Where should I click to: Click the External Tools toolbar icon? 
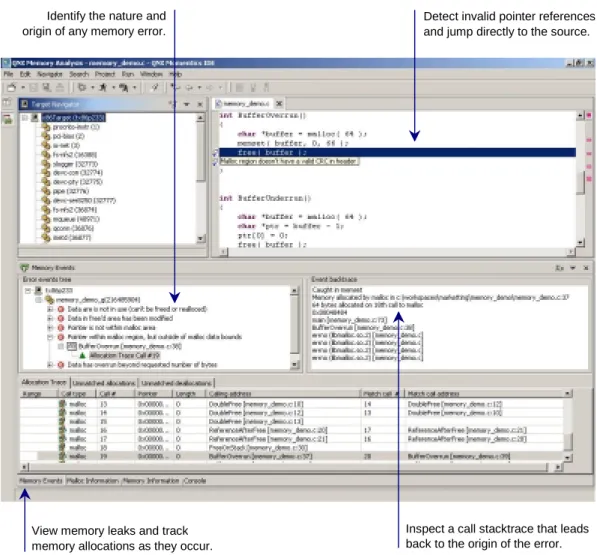[123, 88]
